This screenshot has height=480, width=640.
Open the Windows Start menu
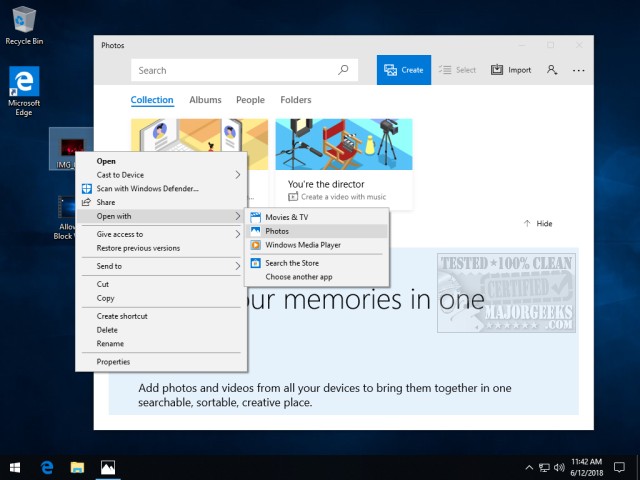[15, 467]
